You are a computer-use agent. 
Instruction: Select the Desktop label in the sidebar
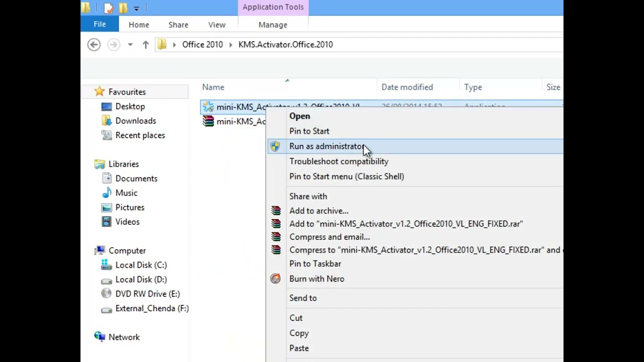130,107
